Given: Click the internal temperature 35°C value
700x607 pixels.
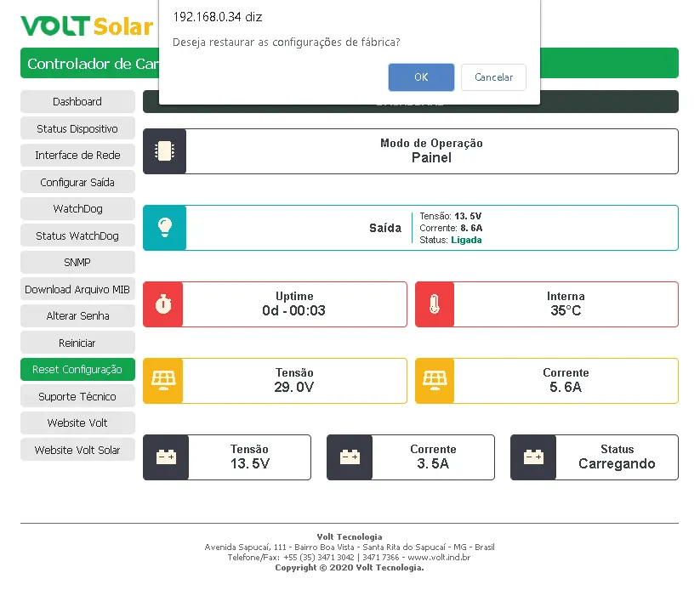Looking at the screenshot, I should click(x=566, y=310).
